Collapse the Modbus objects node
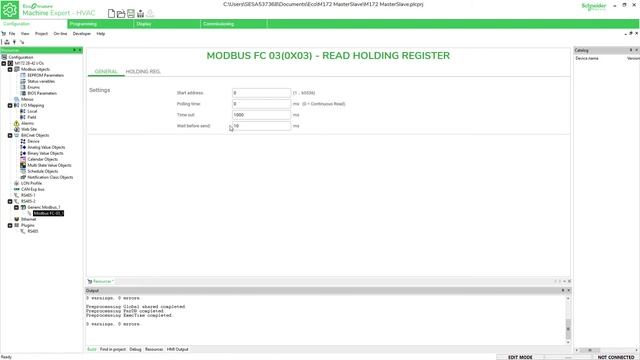Screen dimensions: 640x360 10,69
